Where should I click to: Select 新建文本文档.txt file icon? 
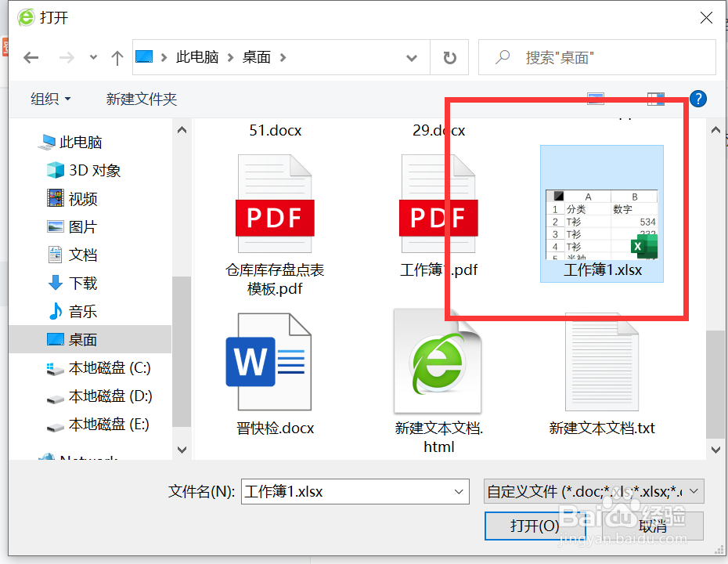click(x=602, y=362)
